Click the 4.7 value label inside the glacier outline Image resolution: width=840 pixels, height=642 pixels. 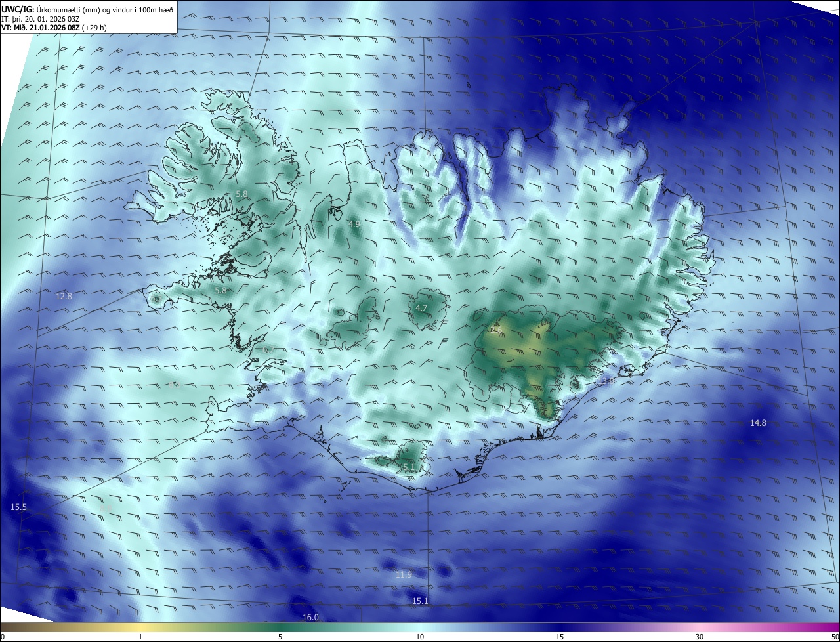click(x=421, y=309)
